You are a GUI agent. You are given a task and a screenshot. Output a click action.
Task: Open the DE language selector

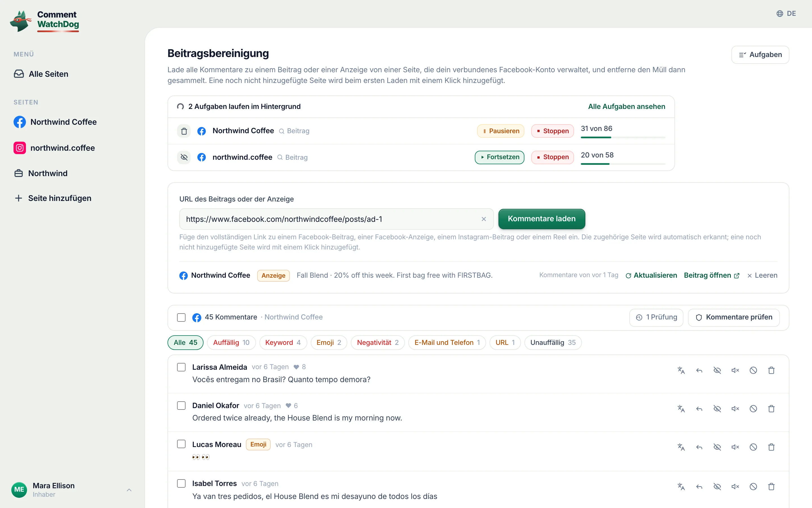pyautogui.click(x=786, y=14)
